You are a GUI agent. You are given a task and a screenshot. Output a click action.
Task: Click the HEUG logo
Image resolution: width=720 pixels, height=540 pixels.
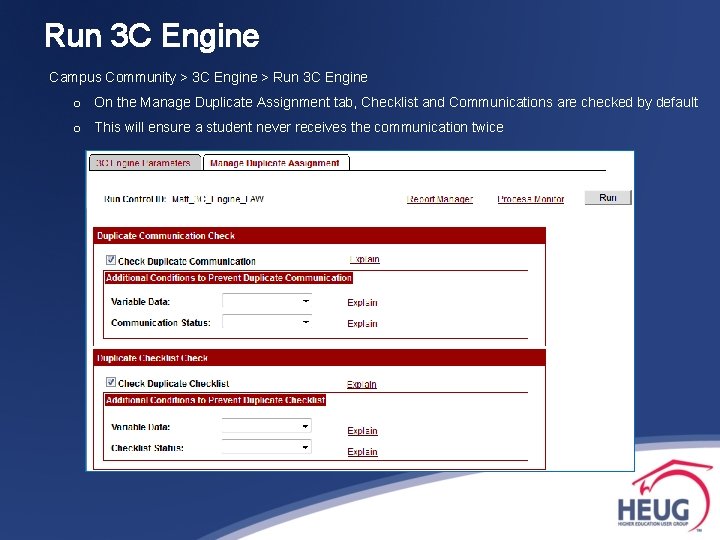click(x=663, y=496)
